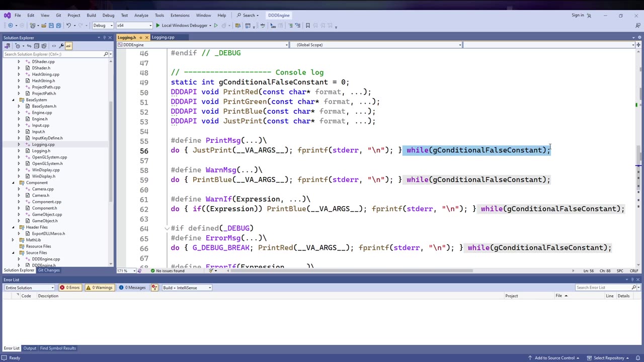
Task: Click the notifications bell in the status bar
Action: tap(637, 358)
